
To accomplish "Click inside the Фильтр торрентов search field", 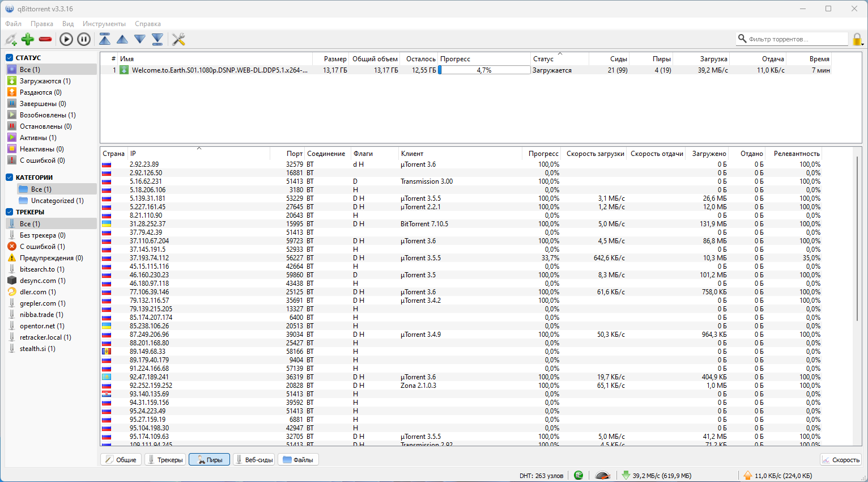I will click(x=793, y=39).
